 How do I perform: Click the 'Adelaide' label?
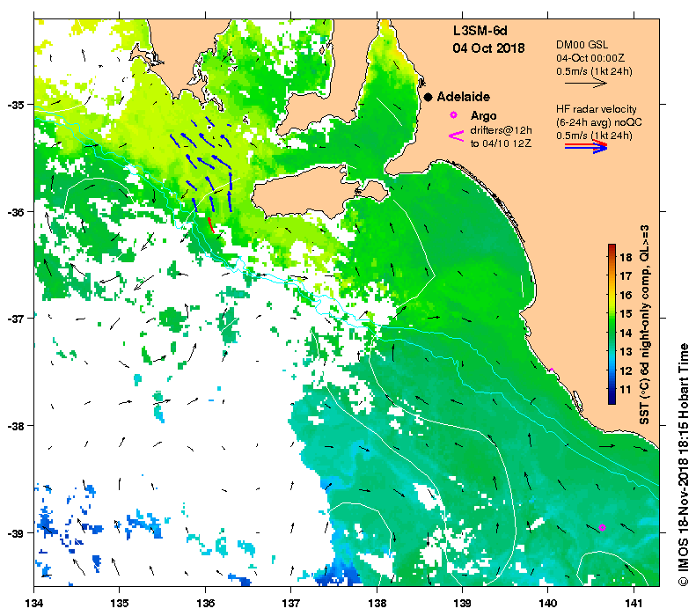coord(464,97)
